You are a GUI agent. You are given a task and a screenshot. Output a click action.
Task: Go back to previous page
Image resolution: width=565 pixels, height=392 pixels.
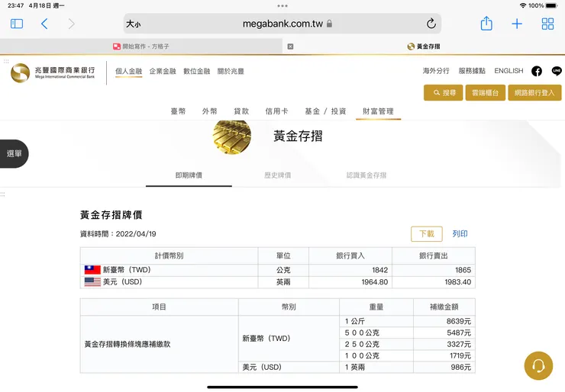(x=44, y=24)
